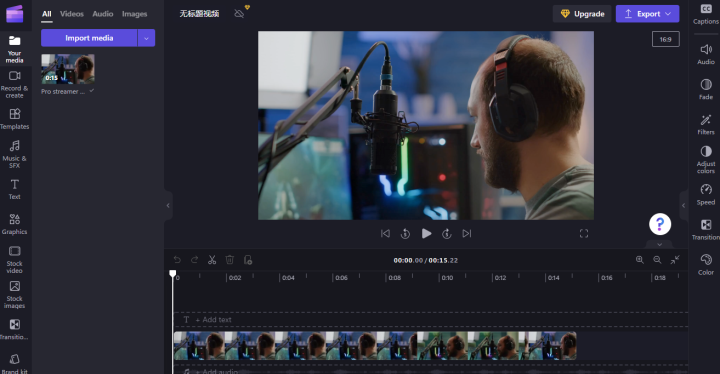Open the Speed settings panel
720x374 pixels.
pos(706,195)
